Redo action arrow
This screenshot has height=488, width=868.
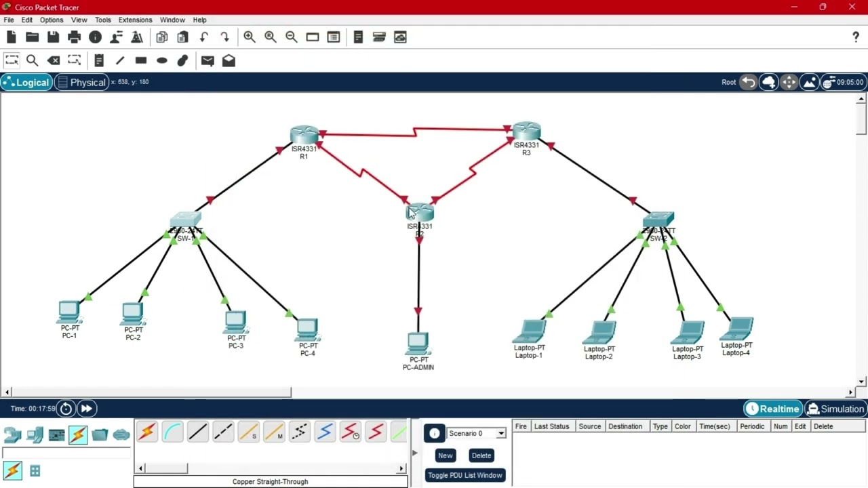point(224,37)
